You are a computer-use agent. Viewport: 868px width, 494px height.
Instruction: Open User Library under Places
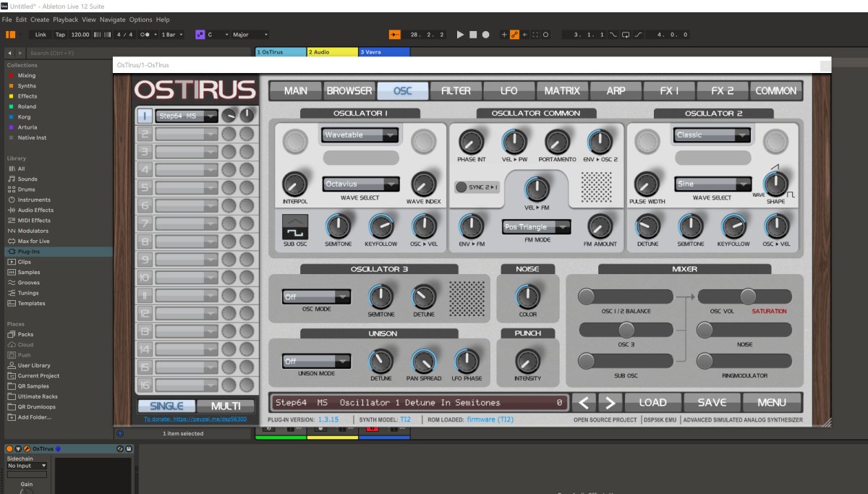coord(34,365)
